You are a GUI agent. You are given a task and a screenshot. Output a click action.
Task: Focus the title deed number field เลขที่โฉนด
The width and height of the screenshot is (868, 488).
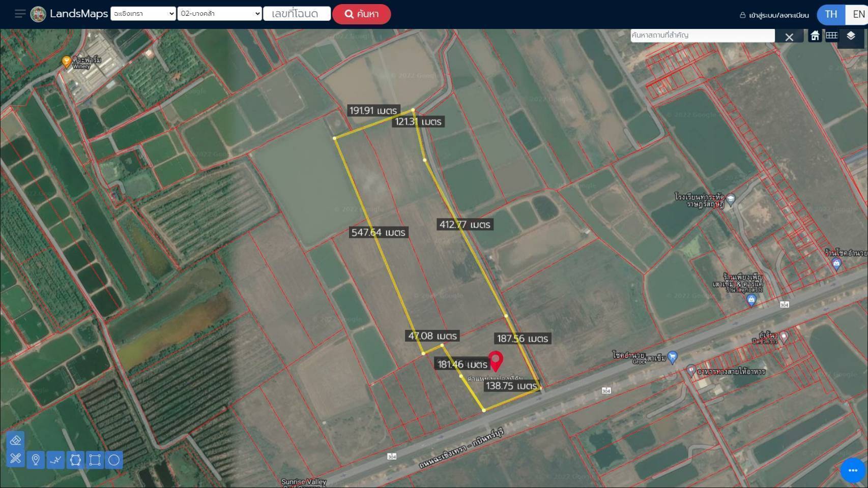[x=297, y=14]
